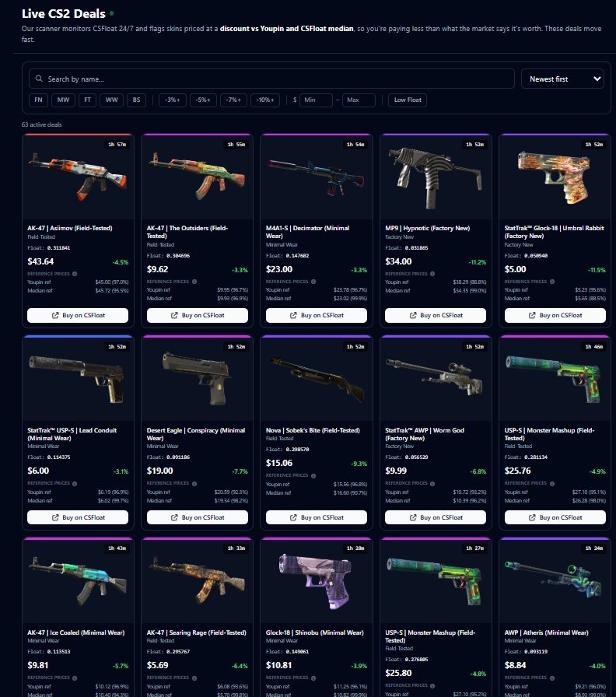Screen dimensions: 616x697
Task: Buy $25.76 USP-S Monster Mashup on CSFloat
Action: [555, 517]
